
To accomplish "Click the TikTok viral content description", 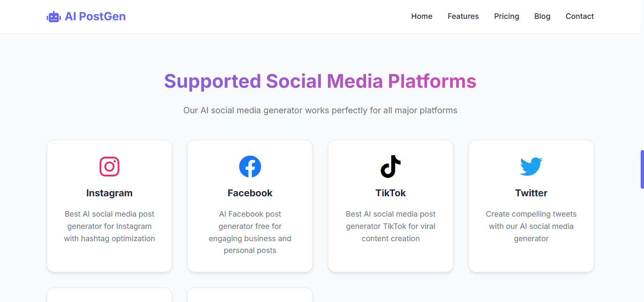I will tap(391, 226).
